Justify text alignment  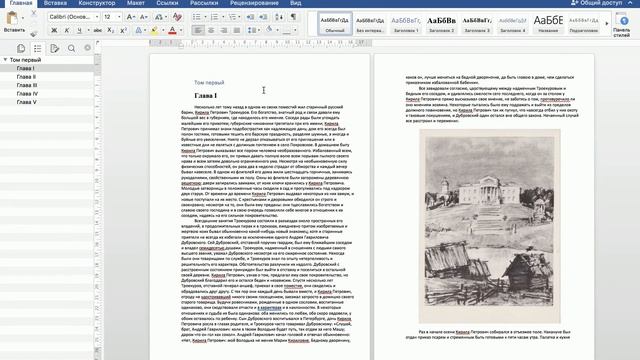[x=237, y=30]
